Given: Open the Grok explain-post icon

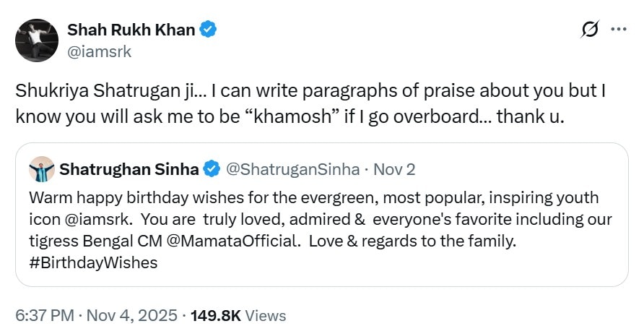Looking at the screenshot, I should pos(590,30).
